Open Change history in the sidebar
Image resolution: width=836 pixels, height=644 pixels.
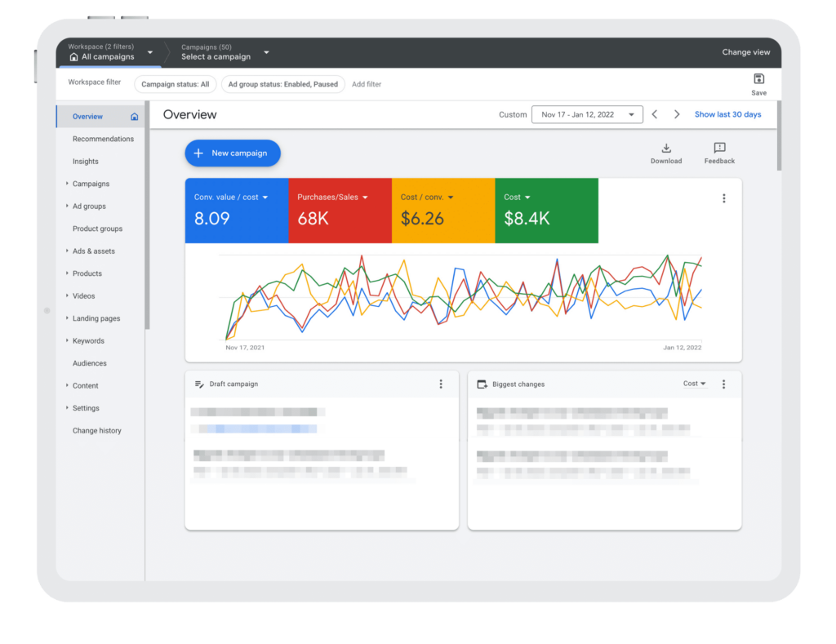pyautogui.click(x=96, y=431)
